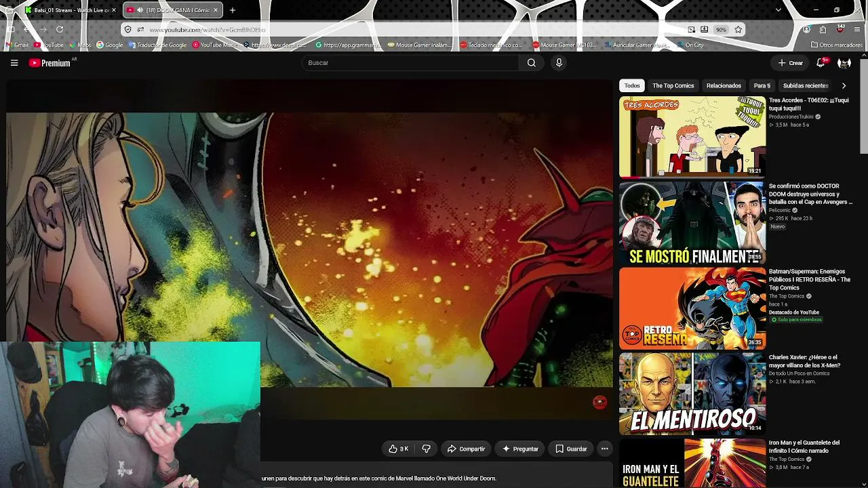Close the DOOM GANA YouTube tab
Image resolution: width=868 pixels, height=488 pixels.
(216, 10)
